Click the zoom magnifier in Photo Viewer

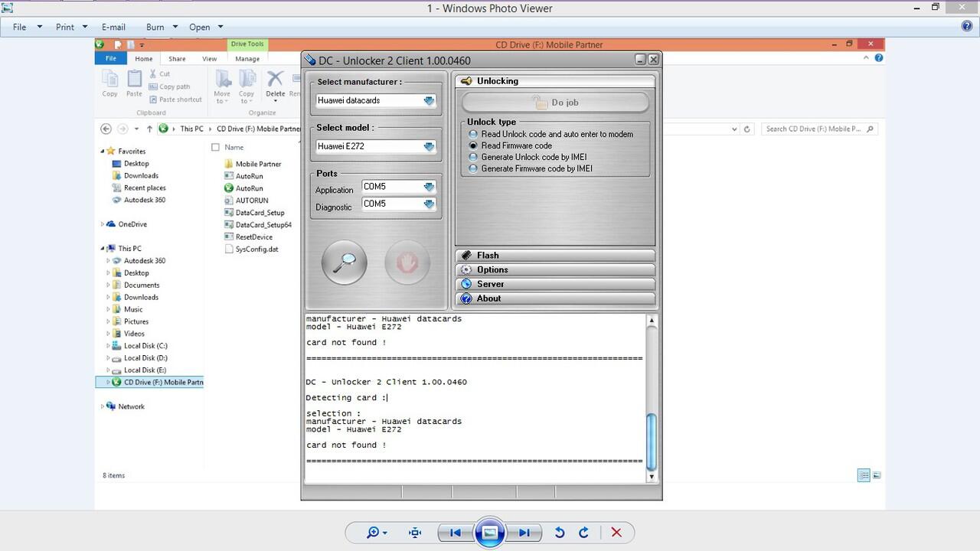tap(377, 533)
